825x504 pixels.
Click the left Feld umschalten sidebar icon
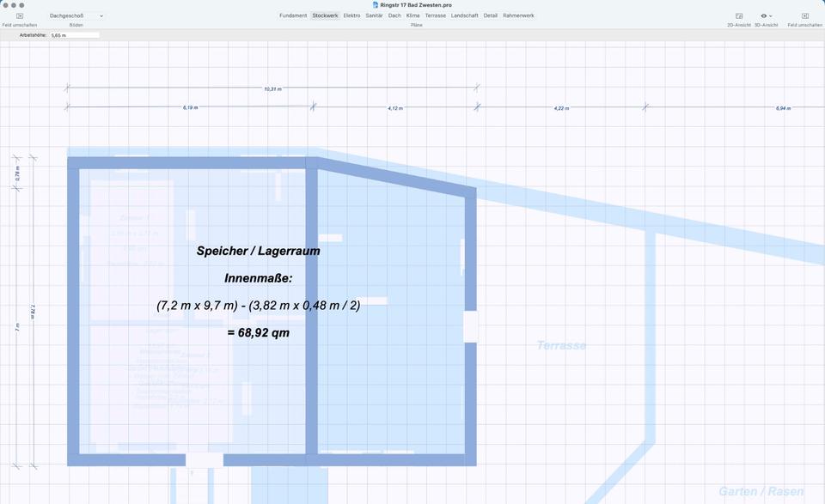pos(19,15)
